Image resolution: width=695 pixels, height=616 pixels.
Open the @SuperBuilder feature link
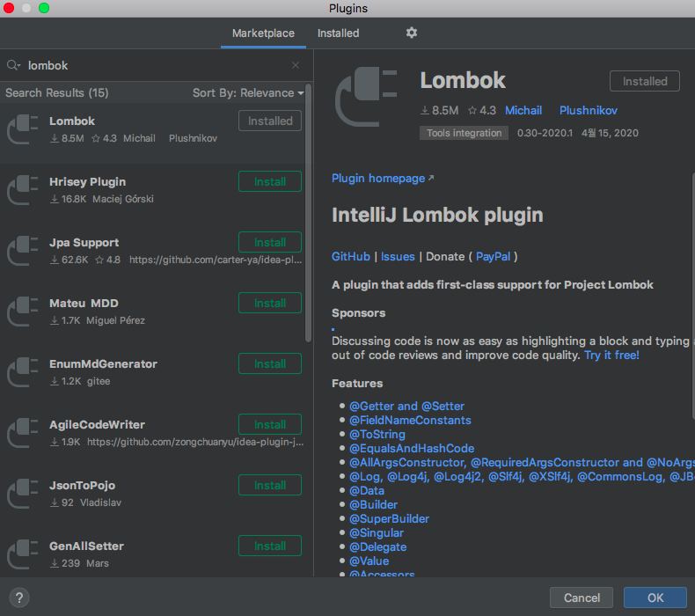pos(389,519)
